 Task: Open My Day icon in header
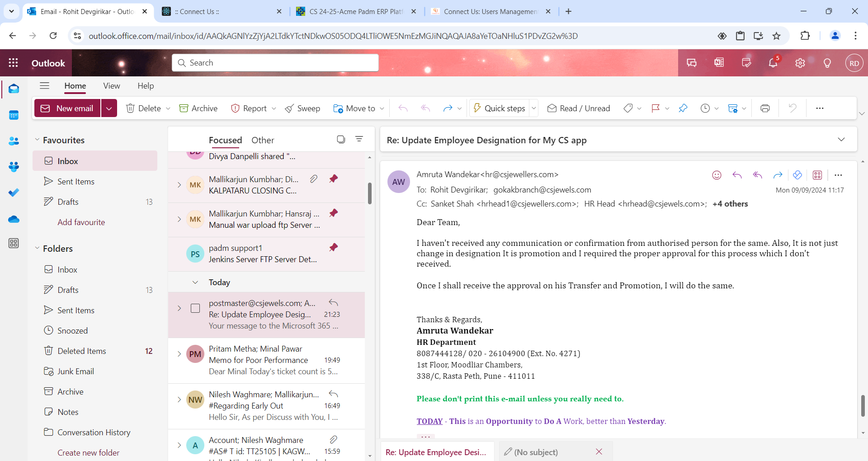(x=746, y=63)
